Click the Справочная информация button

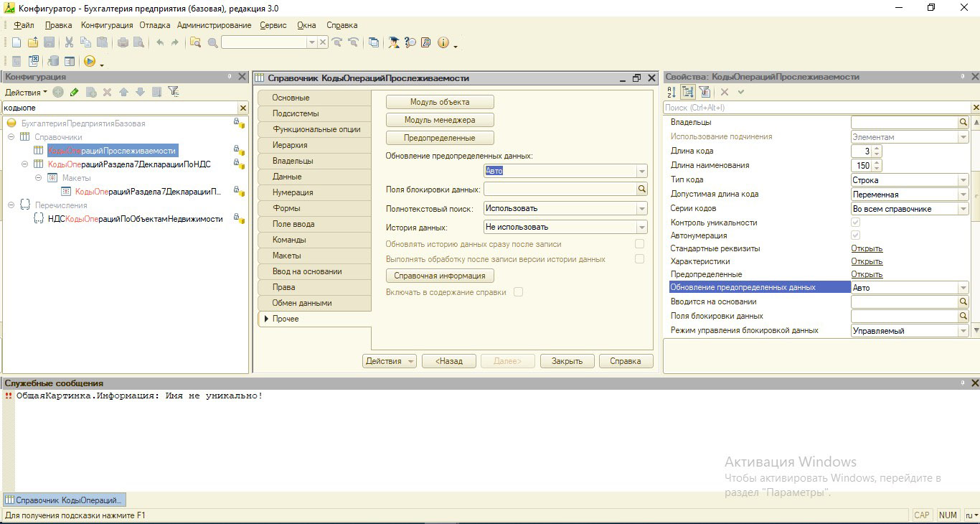click(440, 276)
